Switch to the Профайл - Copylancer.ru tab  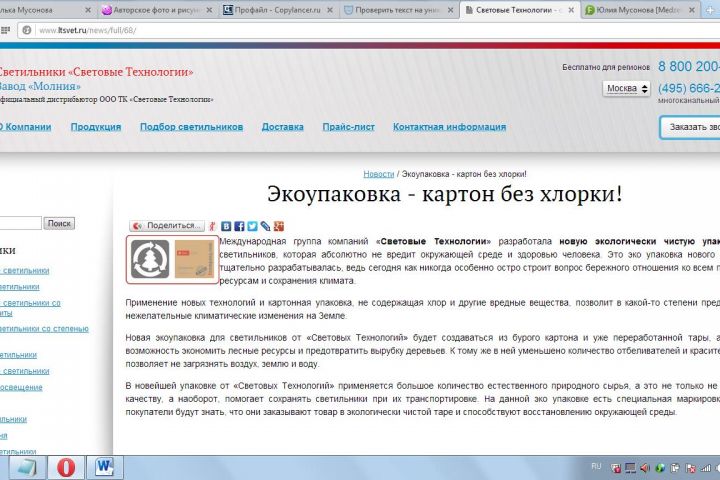278,10
